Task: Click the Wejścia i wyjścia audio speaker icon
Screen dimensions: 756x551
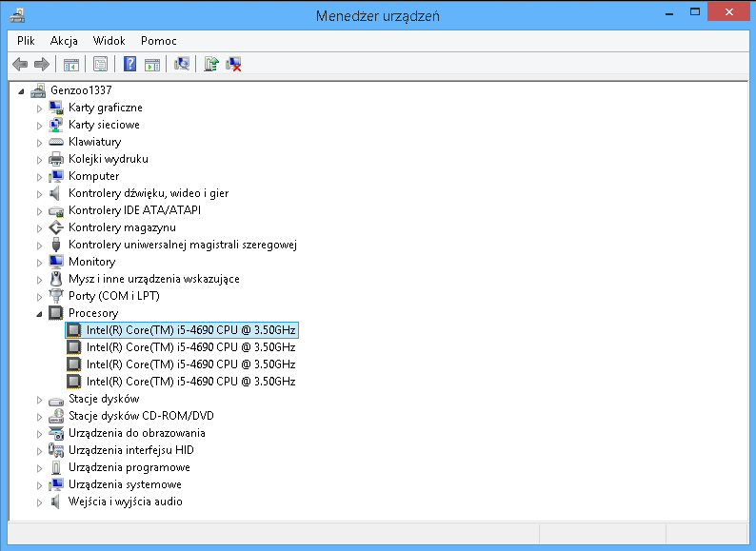Action: [x=55, y=502]
